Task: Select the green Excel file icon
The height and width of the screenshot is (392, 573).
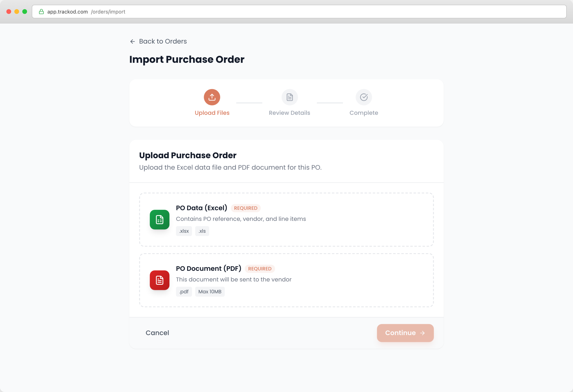Action: (159, 220)
